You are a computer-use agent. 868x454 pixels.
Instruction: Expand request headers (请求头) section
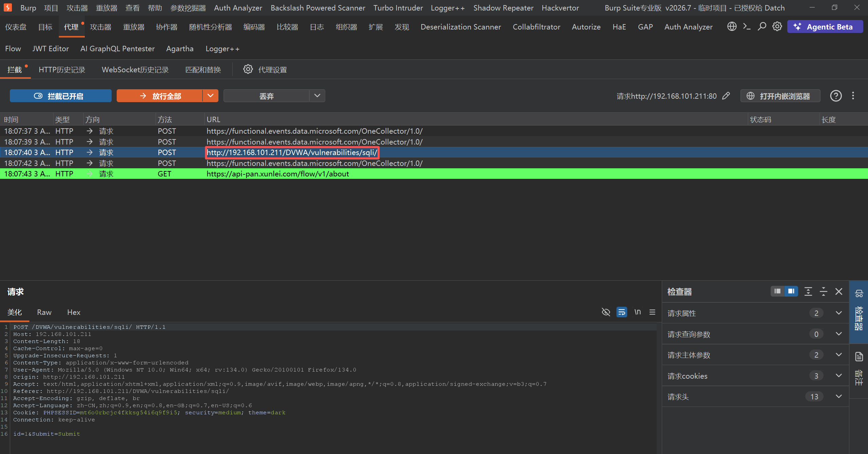(x=755, y=396)
